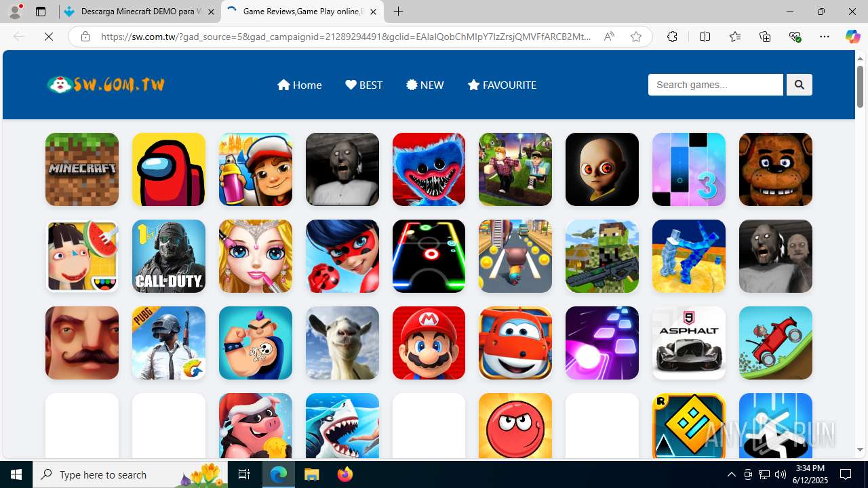Open the blue ragdoll fighter game

[x=689, y=256]
